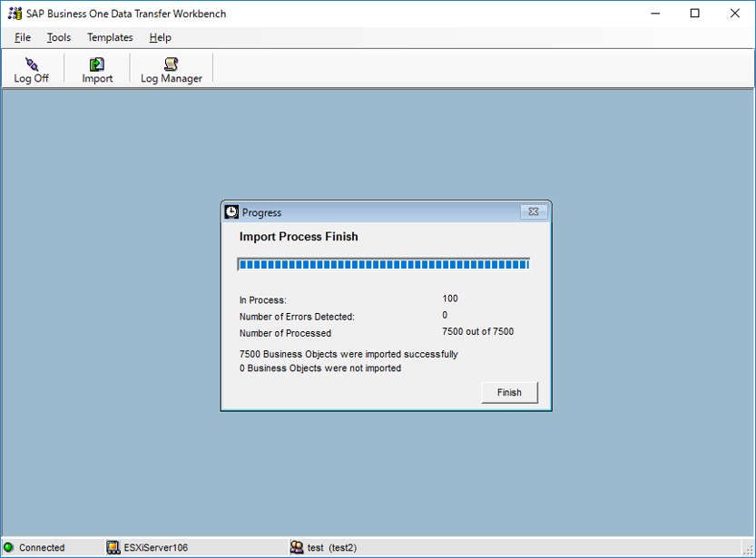Screen dimensions: 756x558
Task: Click the main window title text
Action: click(126, 14)
